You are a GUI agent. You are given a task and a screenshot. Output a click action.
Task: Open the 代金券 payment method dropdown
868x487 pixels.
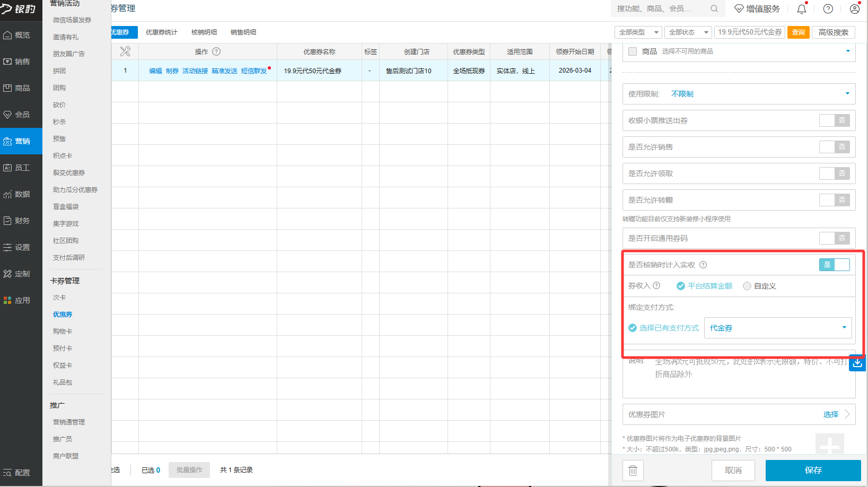[x=778, y=328]
